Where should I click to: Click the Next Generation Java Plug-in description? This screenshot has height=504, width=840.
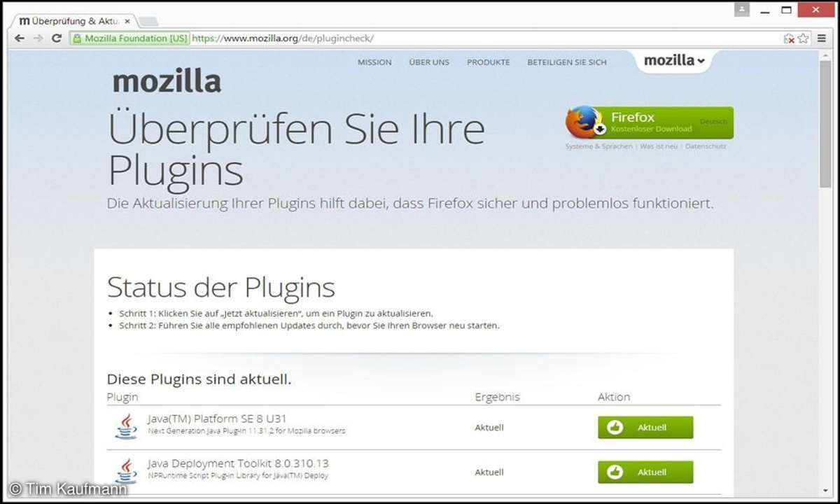pyautogui.click(x=246, y=431)
